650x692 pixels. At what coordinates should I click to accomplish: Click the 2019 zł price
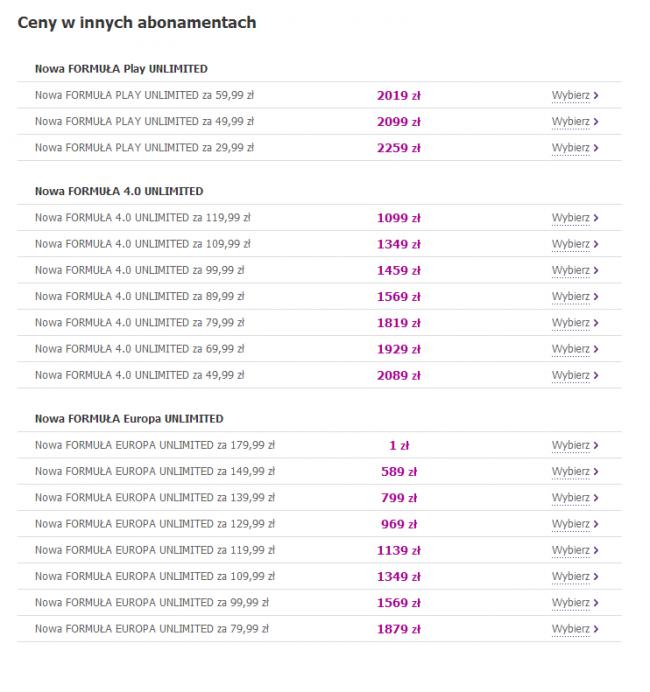(x=399, y=96)
